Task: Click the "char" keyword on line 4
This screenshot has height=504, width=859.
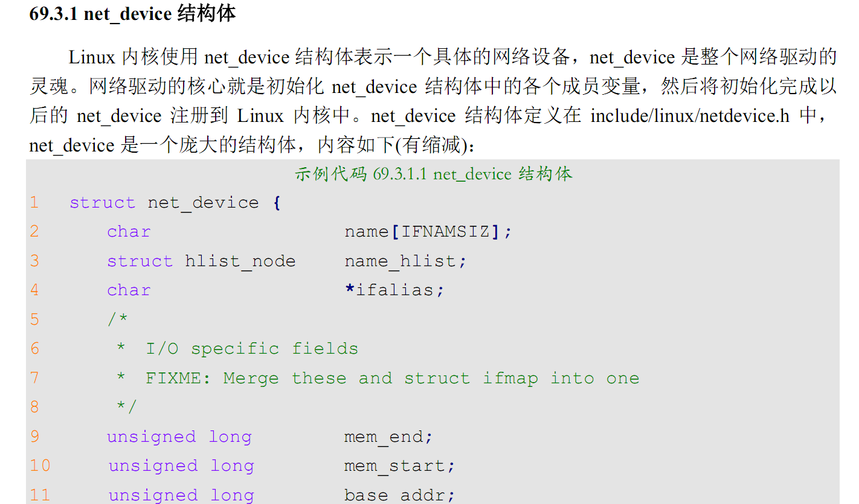Action: pyautogui.click(x=129, y=290)
